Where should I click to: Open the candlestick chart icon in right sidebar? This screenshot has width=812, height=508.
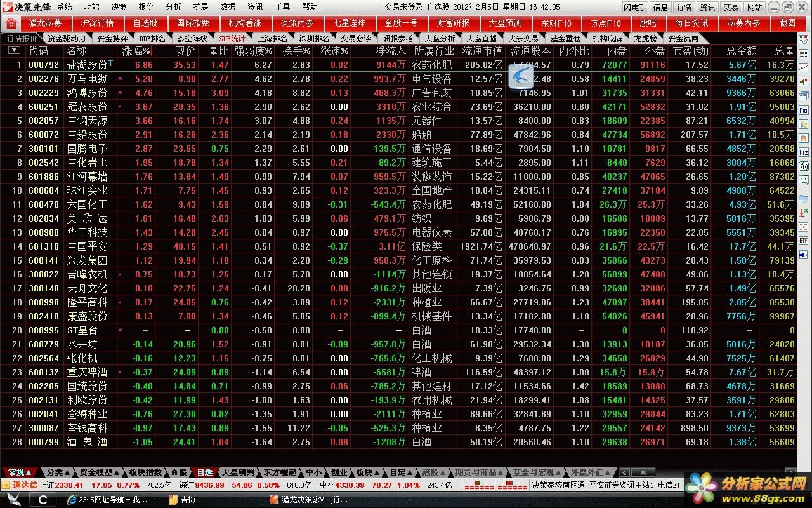tap(804, 81)
